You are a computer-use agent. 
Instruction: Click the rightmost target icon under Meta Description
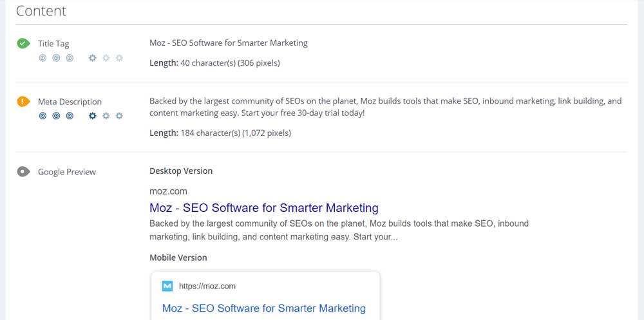(x=70, y=116)
